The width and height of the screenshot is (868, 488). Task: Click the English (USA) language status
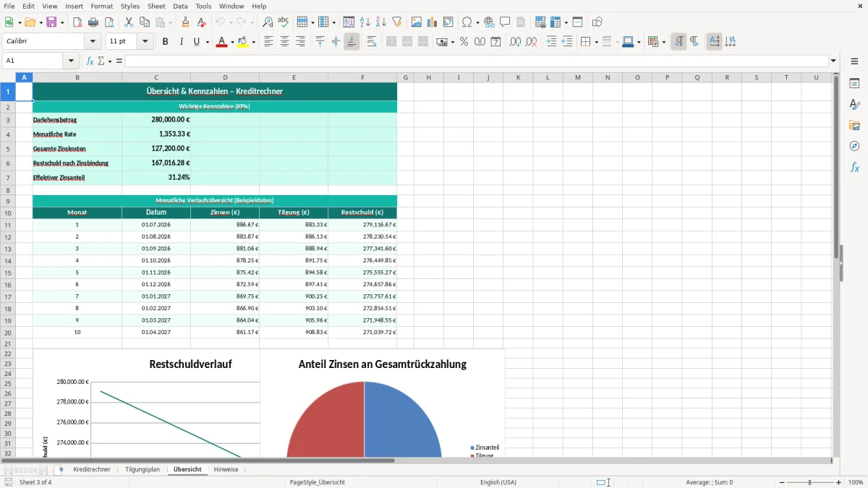[x=498, y=482]
